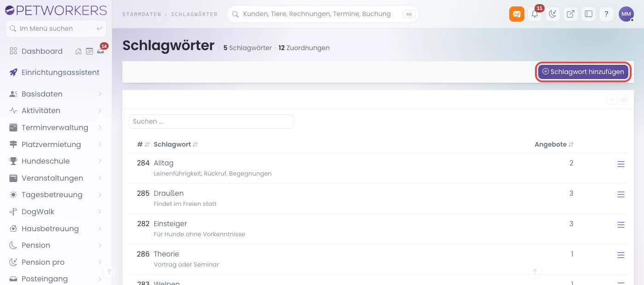Screen dimensions: 644x285
Task: Open row menu for Theorie
Action: [621, 255]
